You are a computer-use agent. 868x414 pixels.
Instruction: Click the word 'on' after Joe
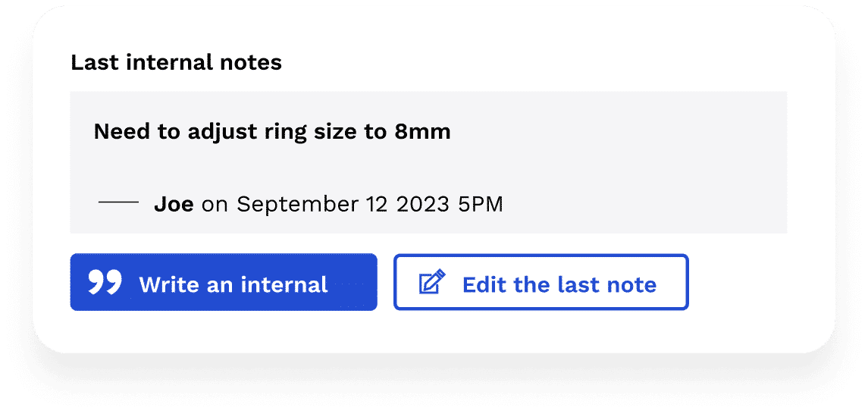pyautogui.click(x=215, y=204)
